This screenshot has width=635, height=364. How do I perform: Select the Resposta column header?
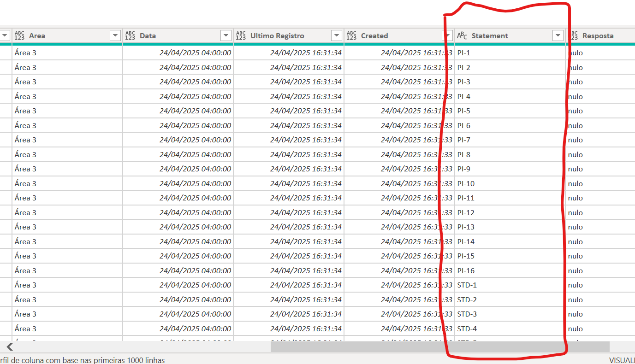point(600,35)
